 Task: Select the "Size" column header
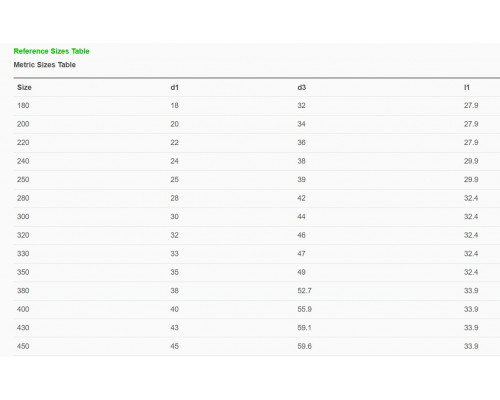24,87
